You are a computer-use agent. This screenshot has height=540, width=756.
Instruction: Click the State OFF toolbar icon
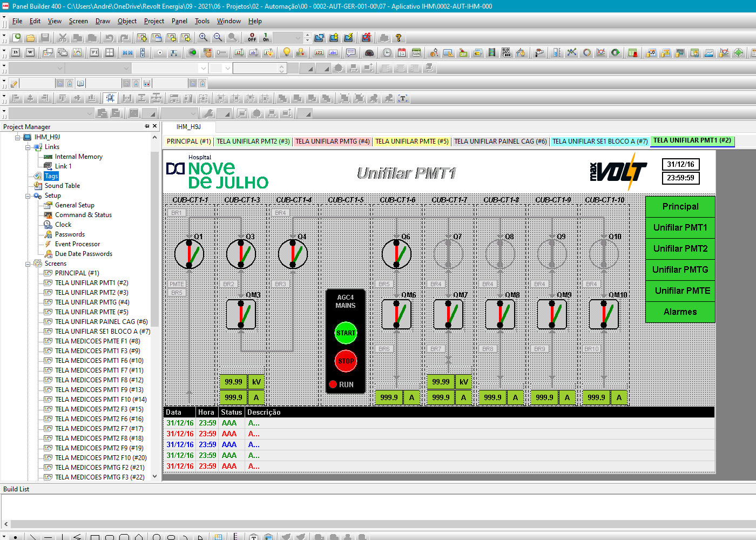[252, 38]
